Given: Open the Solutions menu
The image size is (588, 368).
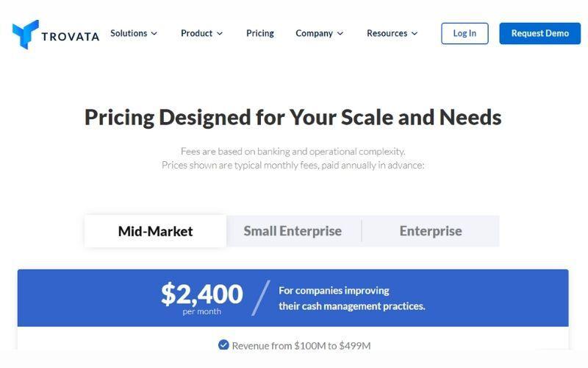Looking at the screenshot, I should click(x=129, y=33).
